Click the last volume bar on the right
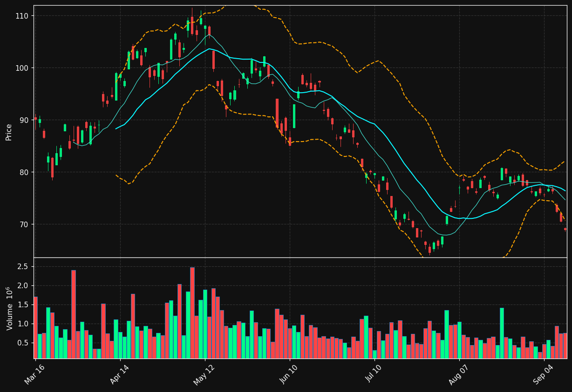The image size is (572, 392). [x=565, y=346]
